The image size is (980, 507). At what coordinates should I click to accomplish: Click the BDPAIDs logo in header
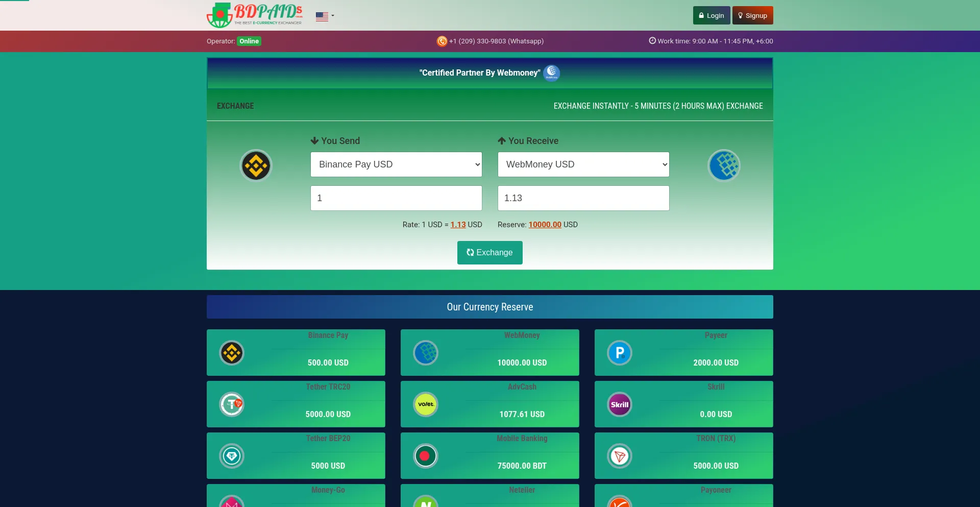(255, 15)
